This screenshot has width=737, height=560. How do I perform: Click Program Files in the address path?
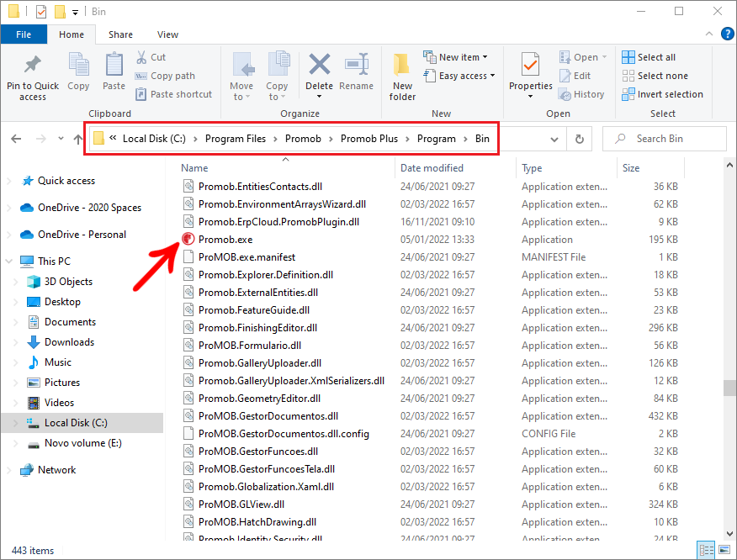[x=235, y=139]
